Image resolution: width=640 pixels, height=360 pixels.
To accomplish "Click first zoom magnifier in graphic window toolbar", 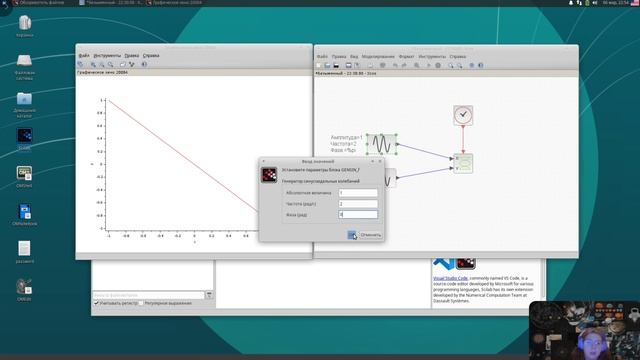I will pyautogui.click(x=93, y=64).
